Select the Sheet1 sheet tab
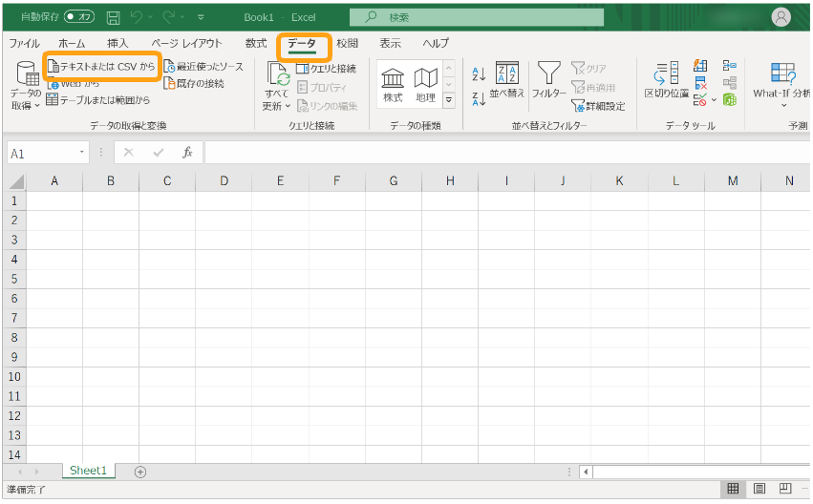The image size is (813, 504). pyautogui.click(x=88, y=471)
